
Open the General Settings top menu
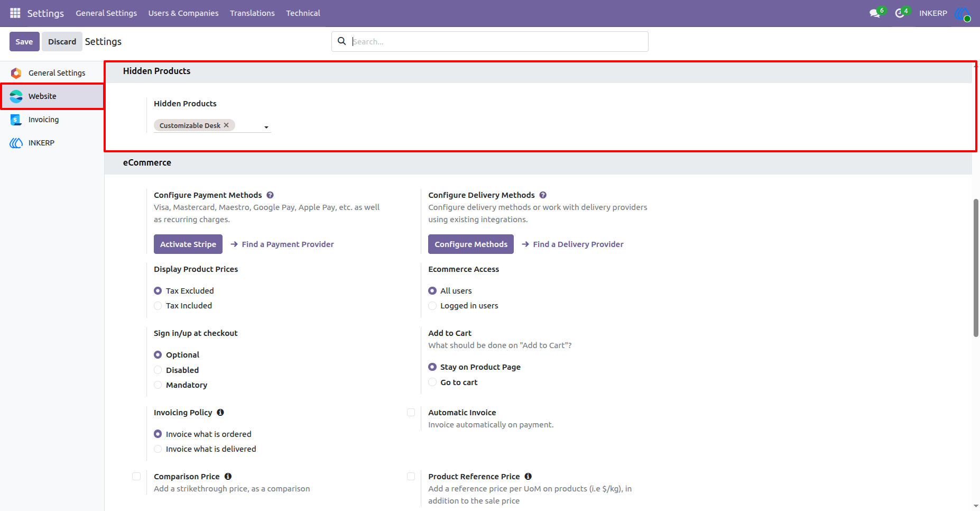pos(106,13)
